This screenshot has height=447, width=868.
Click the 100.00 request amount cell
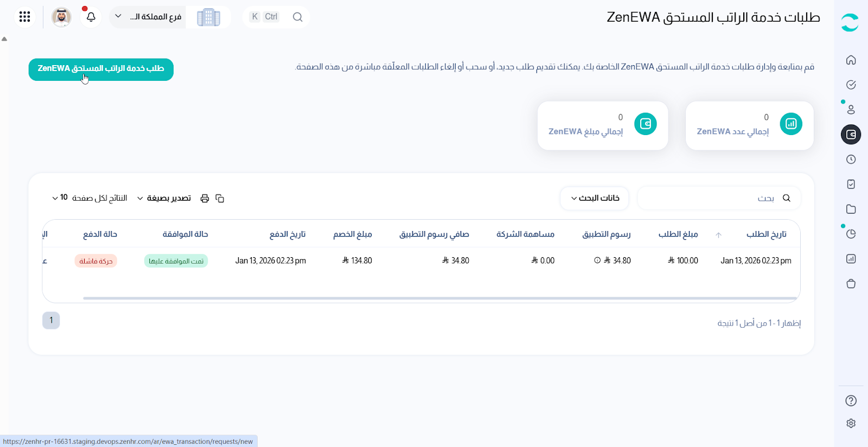click(683, 261)
